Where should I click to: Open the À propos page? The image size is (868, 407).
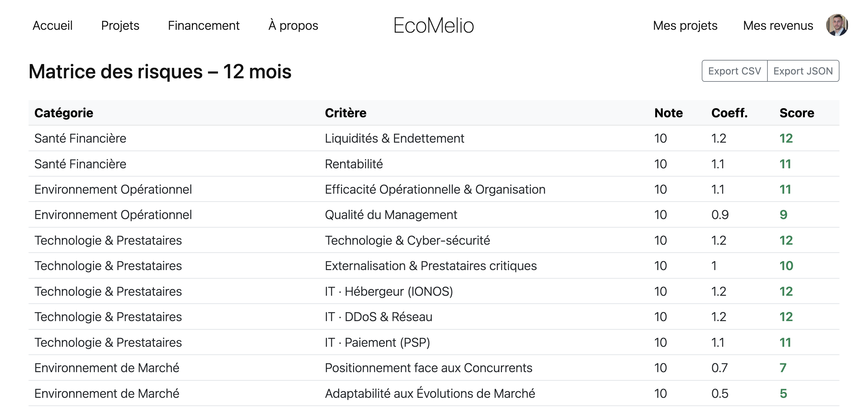[293, 26]
